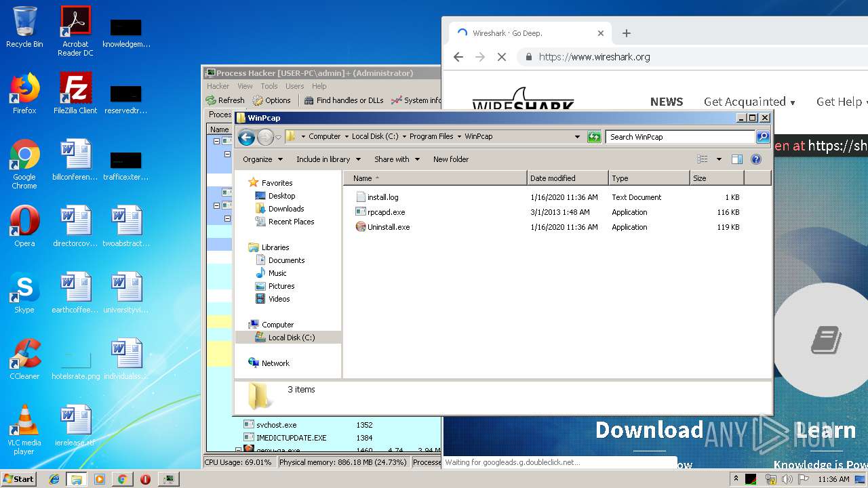Toggle the Explorer preview pane button
Image resolution: width=868 pixels, height=488 pixels.
[737, 159]
